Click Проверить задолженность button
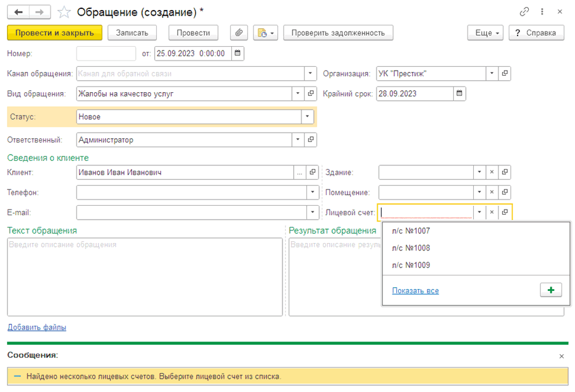Viewport: 575px width, 392px height. [x=338, y=33]
